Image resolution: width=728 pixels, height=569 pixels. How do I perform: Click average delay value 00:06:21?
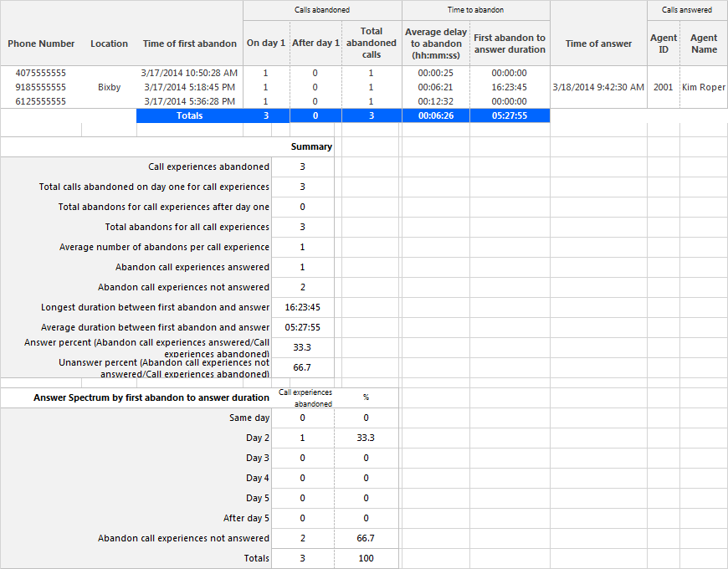(x=435, y=87)
